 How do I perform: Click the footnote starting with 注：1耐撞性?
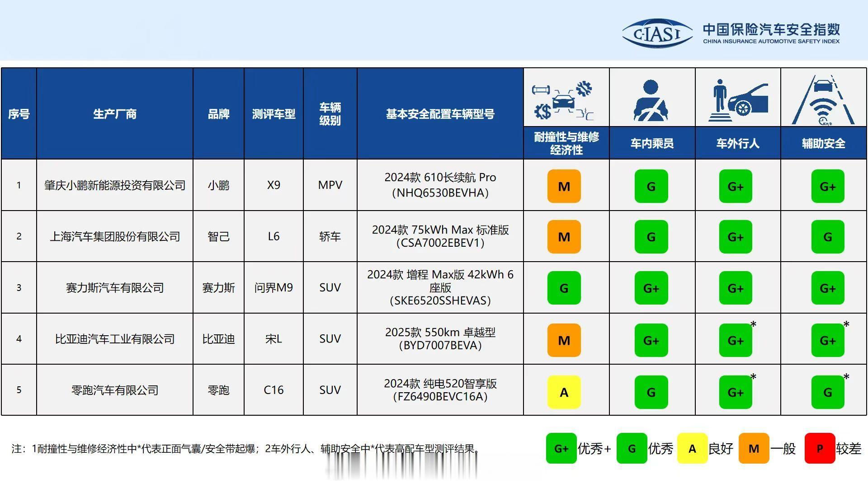(246, 449)
